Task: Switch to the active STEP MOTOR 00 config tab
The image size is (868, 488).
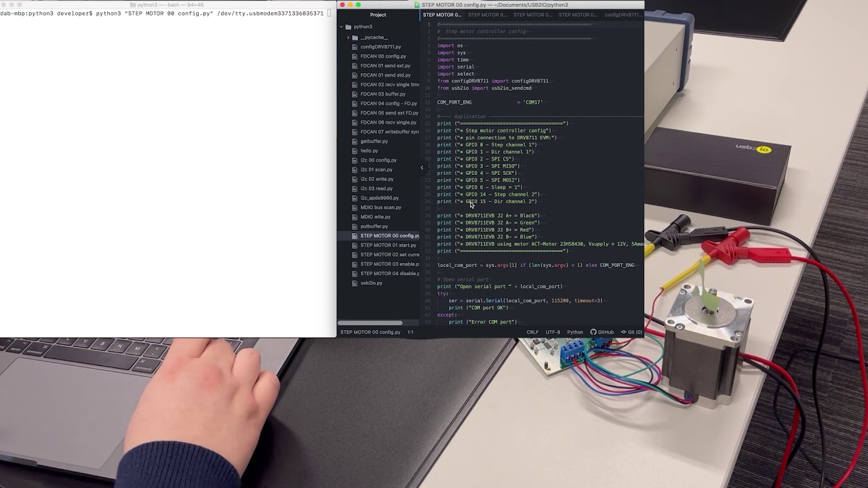Action: tap(441, 15)
